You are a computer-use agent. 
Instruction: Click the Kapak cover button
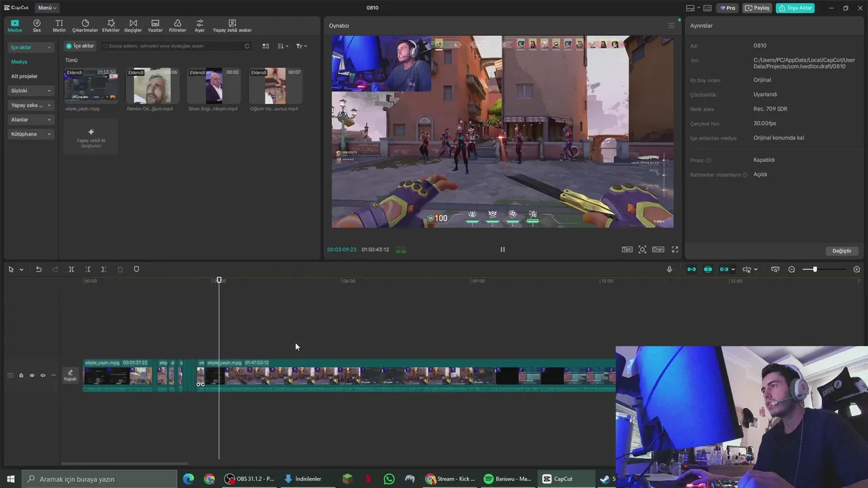tap(70, 375)
